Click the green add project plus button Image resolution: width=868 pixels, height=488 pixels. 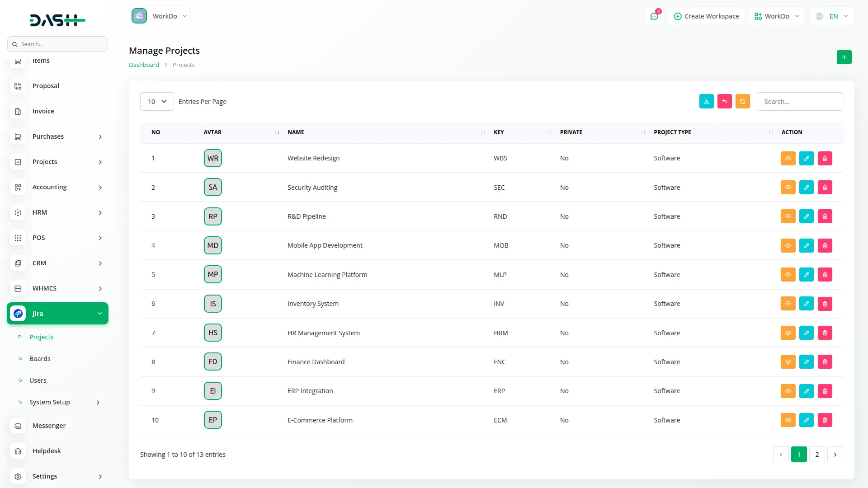[844, 57]
